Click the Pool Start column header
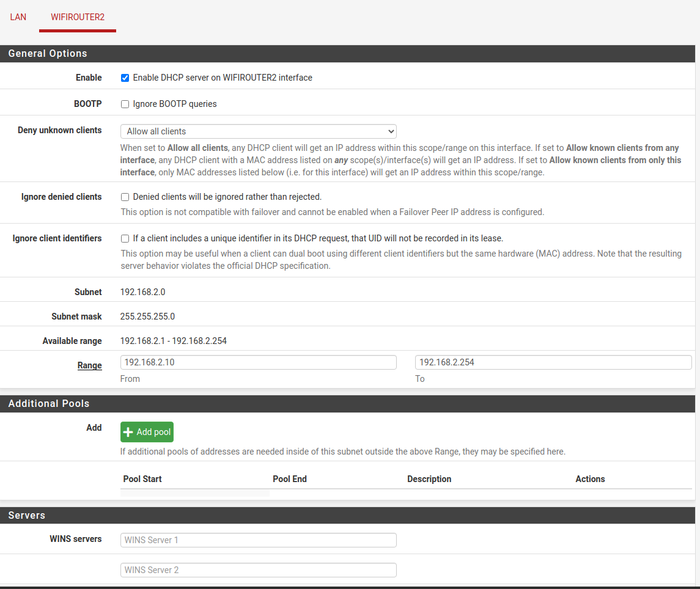The width and height of the screenshot is (700, 589). tap(142, 479)
